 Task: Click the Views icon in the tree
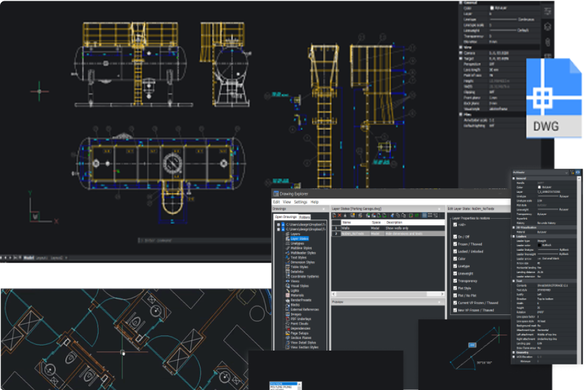(x=286, y=281)
